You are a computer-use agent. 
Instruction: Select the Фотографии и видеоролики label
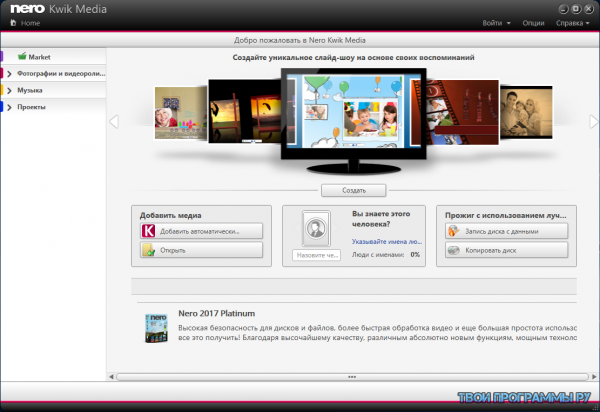coord(61,73)
